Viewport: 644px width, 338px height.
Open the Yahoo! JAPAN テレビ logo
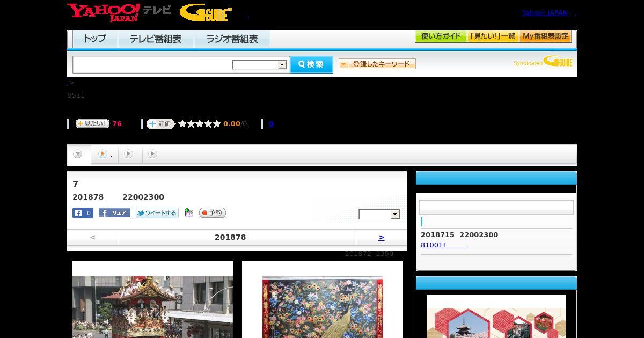point(119,12)
